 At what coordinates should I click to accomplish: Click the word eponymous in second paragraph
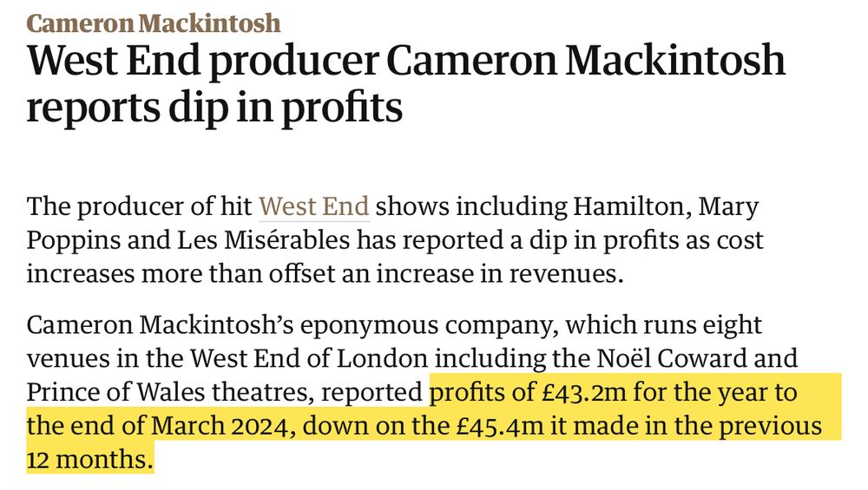click(x=369, y=326)
